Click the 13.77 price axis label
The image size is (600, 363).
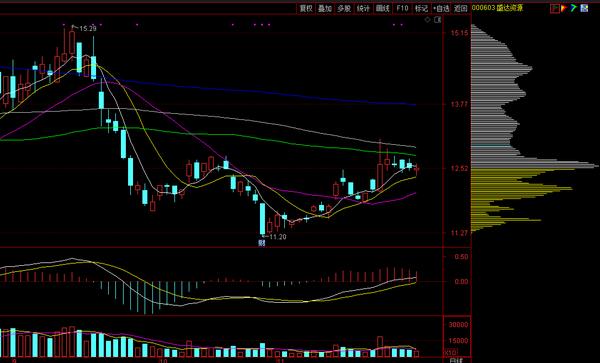[x=460, y=104]
